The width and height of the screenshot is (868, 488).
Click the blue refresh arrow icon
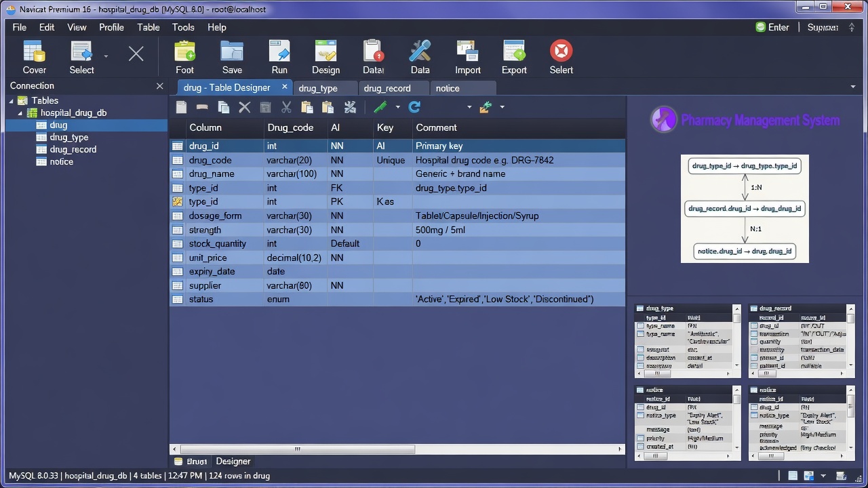[414, 107]
